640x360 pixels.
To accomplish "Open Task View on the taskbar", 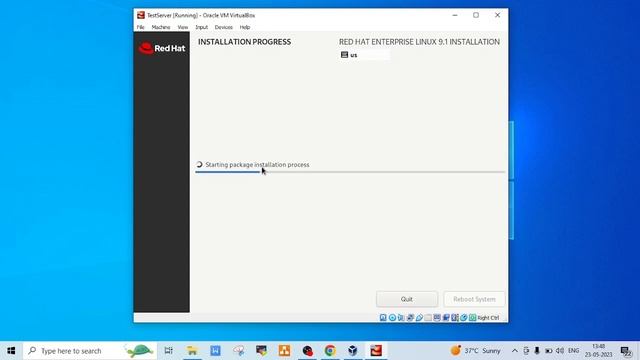I will (x=168, y=351).
